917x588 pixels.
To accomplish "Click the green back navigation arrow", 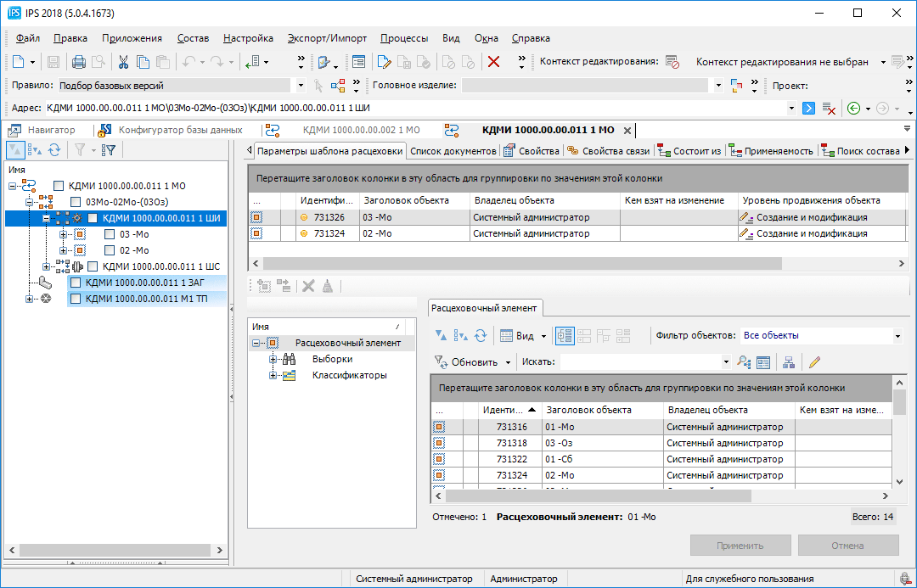I will coord(853,109).
